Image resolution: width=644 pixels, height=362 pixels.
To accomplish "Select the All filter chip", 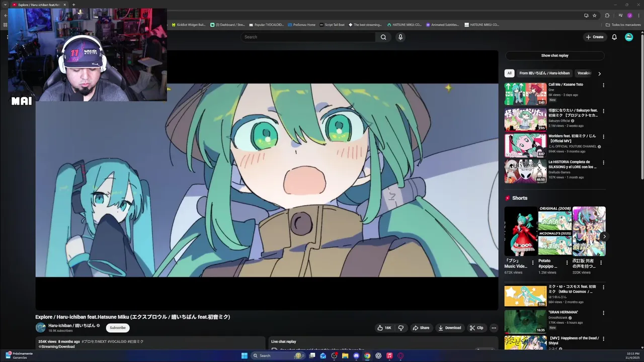I will click(509, 73).
